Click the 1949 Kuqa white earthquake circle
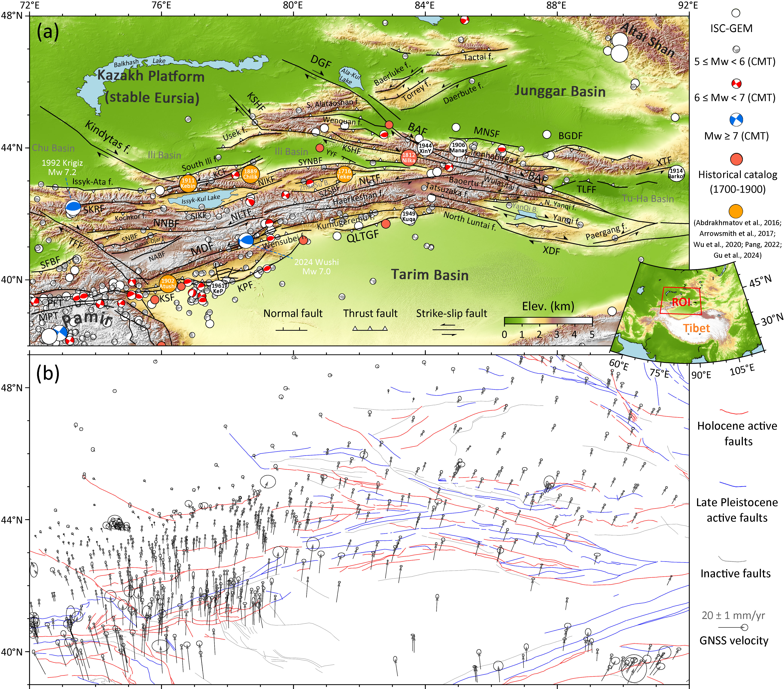The height and width of the screenshot is (689, 784). tap(409, 216)
